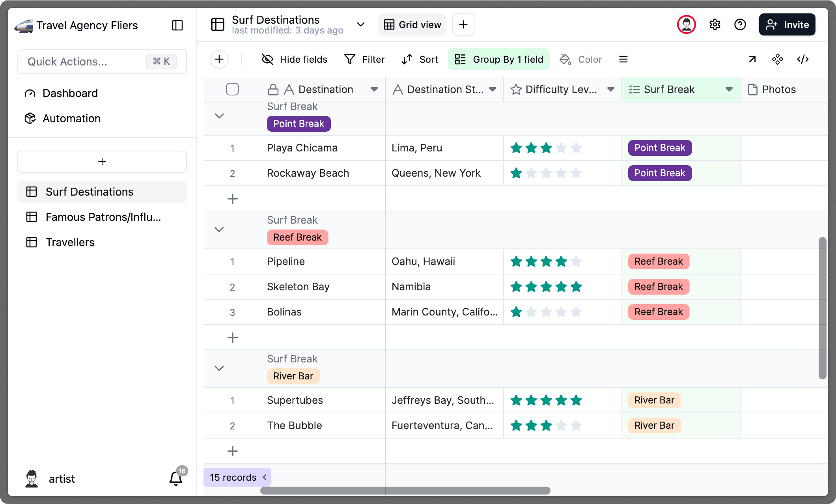Click the Invite button
Screen dimensions: 836x504
click(787, 24)
